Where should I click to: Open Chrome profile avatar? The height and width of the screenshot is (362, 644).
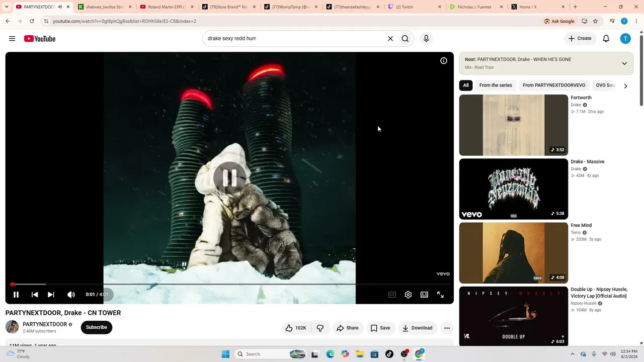624,21
